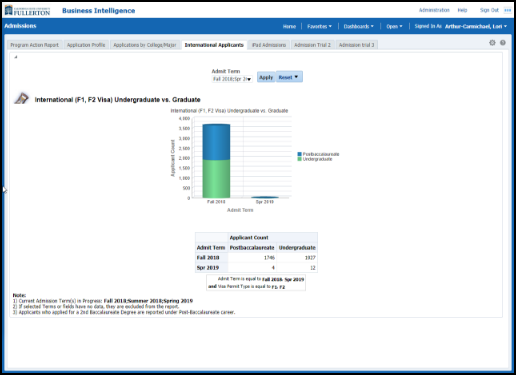516x375 pixels.
Task: Click the Business Intelligence title
Action: pos(99,11)
